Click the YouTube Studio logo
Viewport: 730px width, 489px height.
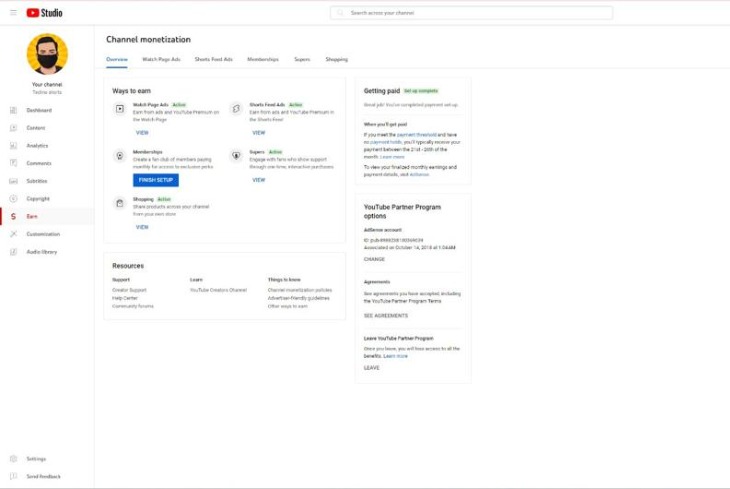click(44, 13)
